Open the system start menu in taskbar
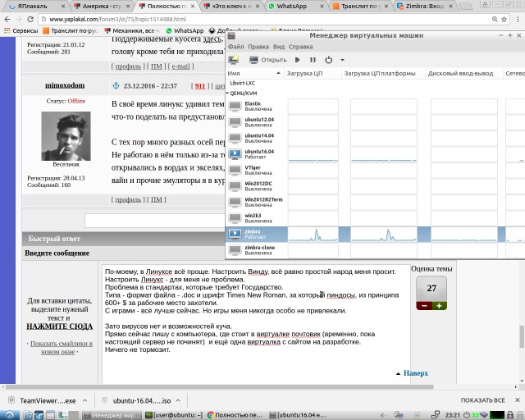The width and height of the screenshot is (525, 420). point(9,415)
